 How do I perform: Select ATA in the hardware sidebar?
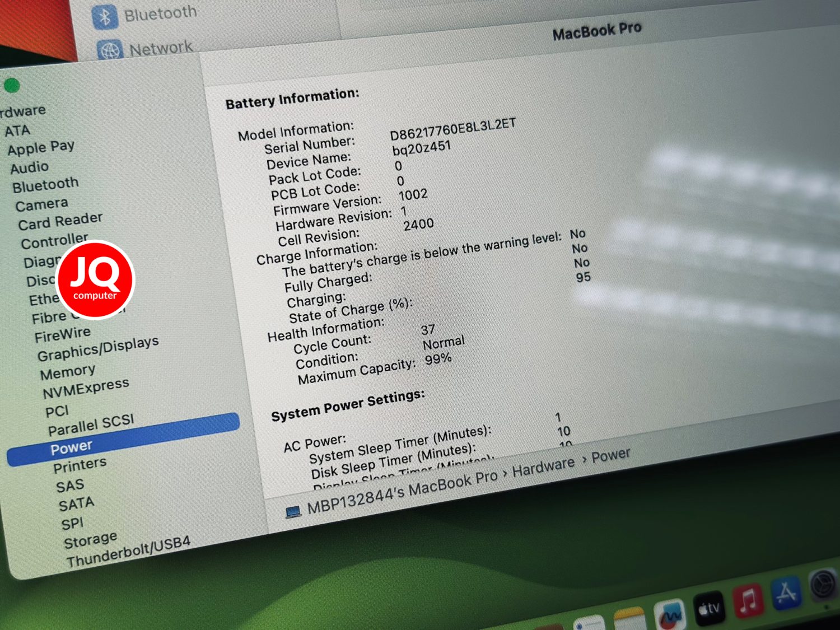tap(17, 131)
